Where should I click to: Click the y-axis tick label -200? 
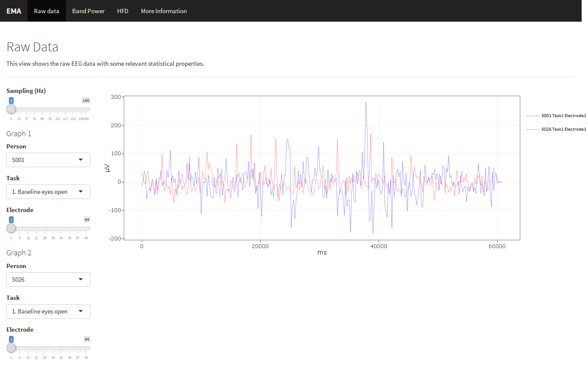point(115,239)
